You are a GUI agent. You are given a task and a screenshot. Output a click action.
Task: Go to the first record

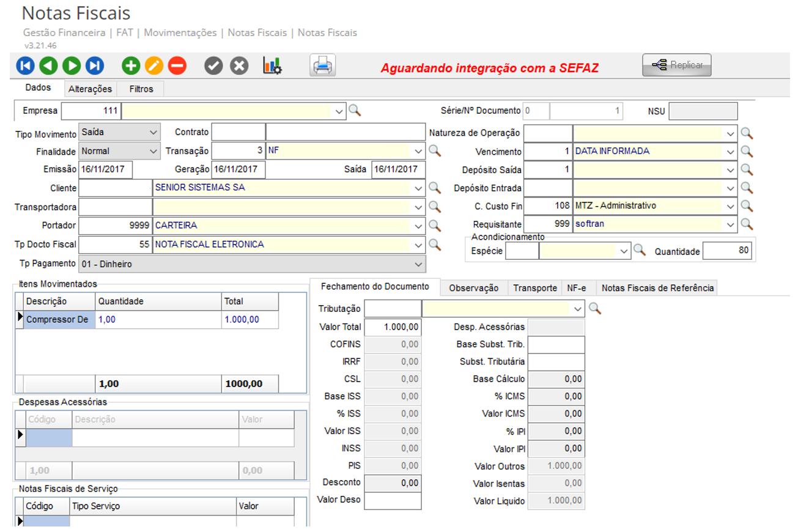pyautogui.click(x=26, y=65)
